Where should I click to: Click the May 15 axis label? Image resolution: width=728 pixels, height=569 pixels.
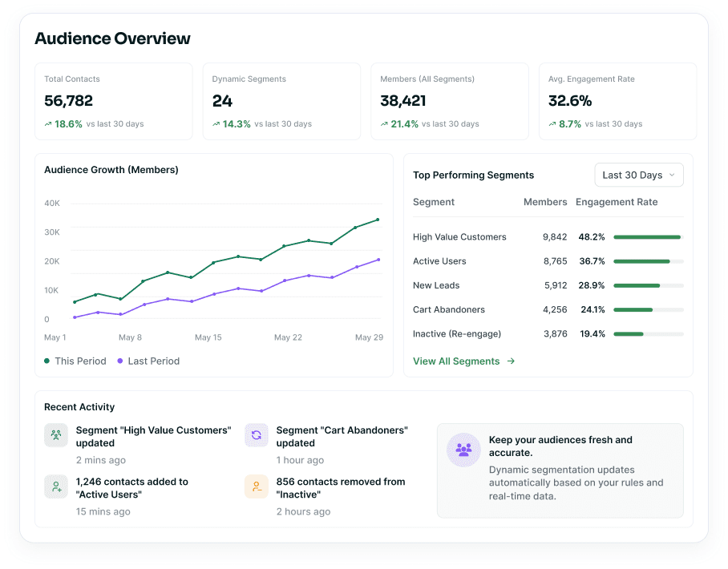(x=208, y=337)
